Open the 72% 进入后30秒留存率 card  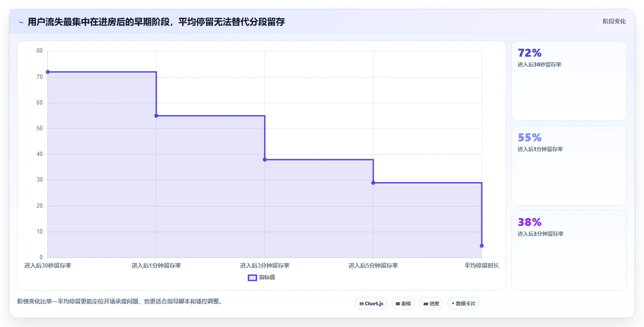[569, 81]
